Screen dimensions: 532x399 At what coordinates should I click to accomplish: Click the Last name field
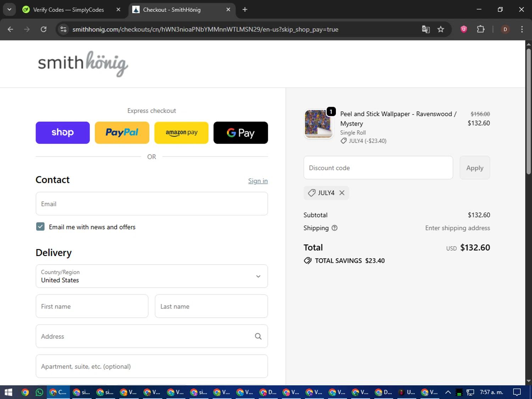[x=211, y=306]
